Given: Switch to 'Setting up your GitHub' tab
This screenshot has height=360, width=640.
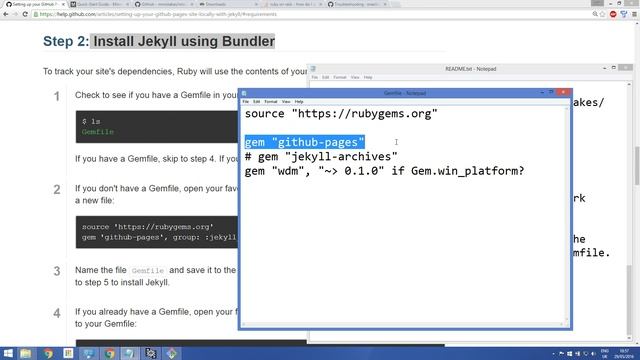Looking at the screenshot, I should 35,4.
